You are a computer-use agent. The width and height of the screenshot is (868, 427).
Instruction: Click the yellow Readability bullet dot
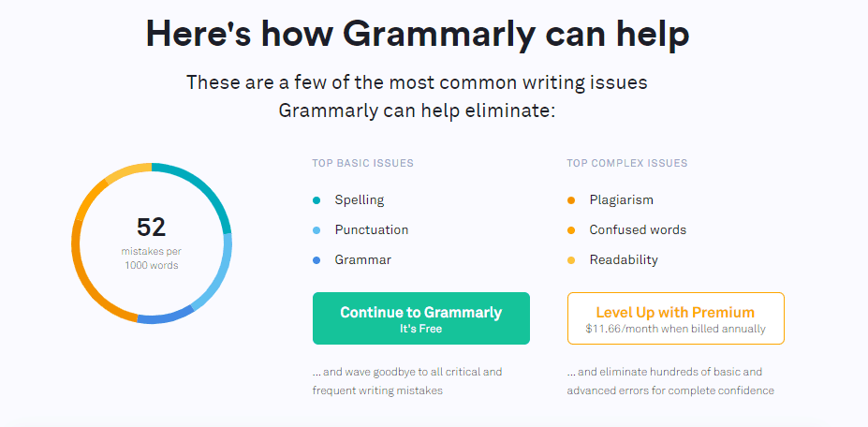click(x=571, y=260)
